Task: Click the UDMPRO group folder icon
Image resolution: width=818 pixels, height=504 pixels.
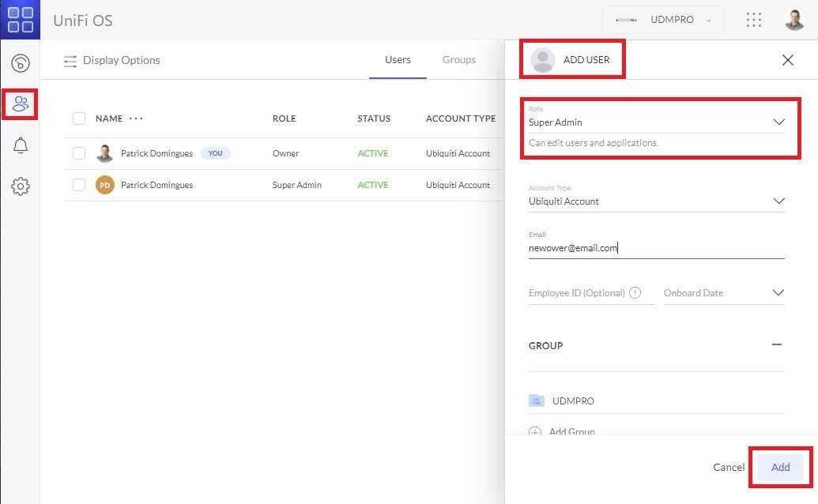Action: coord(537,401)
